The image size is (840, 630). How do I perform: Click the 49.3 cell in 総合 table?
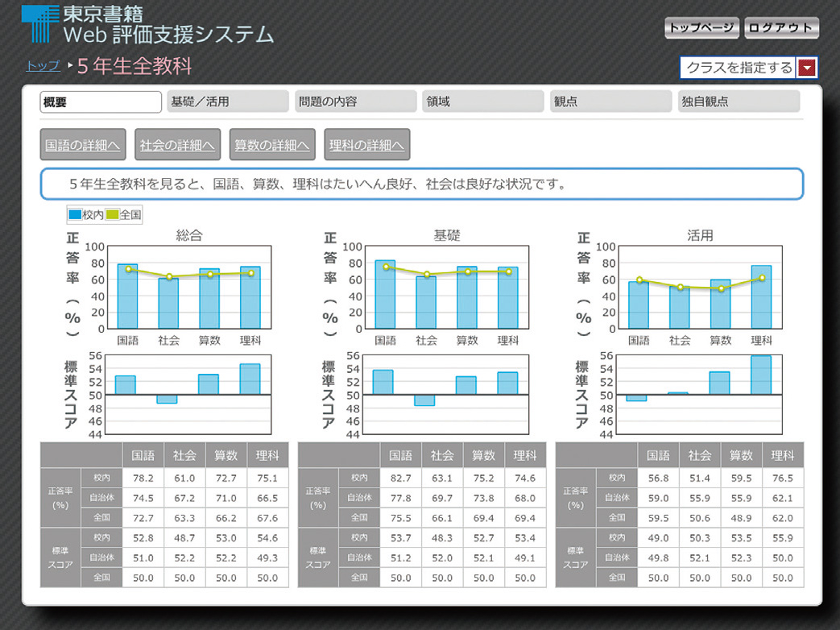pyautogui.click(x=267, y=557)
